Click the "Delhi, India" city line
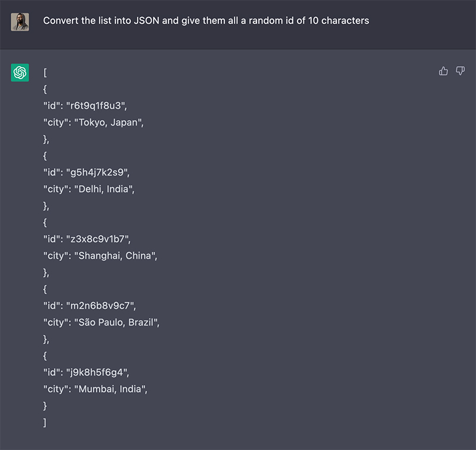 point(92,189)
